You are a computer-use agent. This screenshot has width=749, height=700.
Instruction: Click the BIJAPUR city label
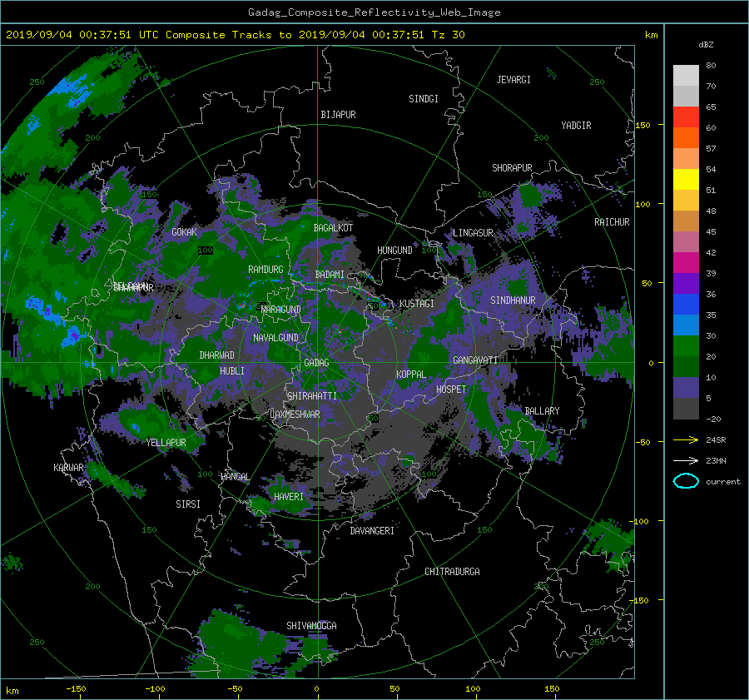point(338,115)
